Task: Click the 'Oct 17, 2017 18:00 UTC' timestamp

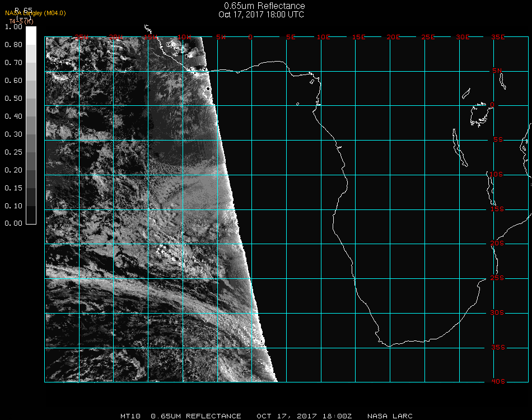Action: 262,15
